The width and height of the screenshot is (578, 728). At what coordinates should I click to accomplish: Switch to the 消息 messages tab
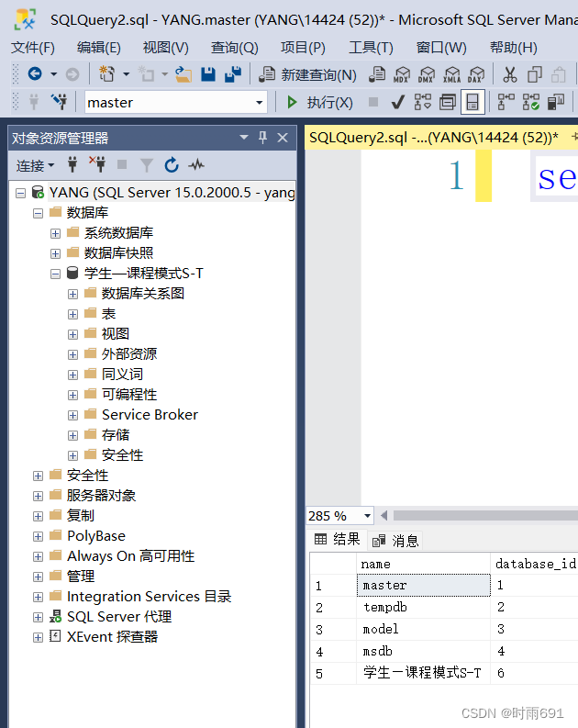coord(395,541)
